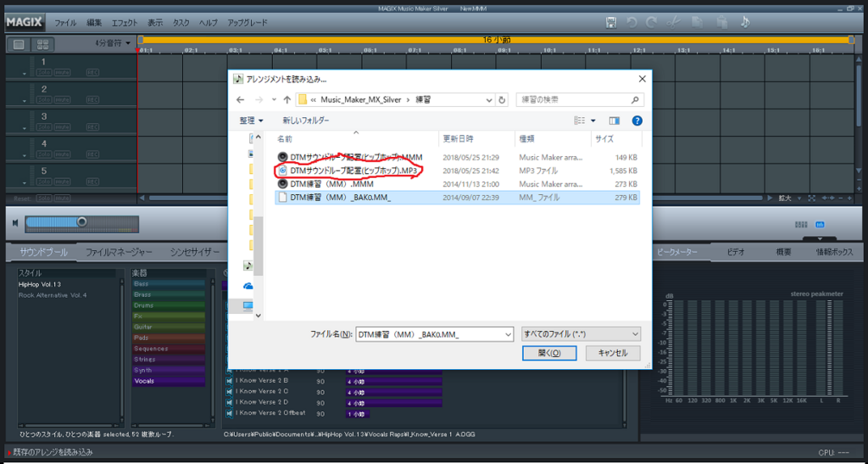Expand the address bar path dropdown
Screen dimensions: 868x464
pyautogui.click(x=489, y=100)
